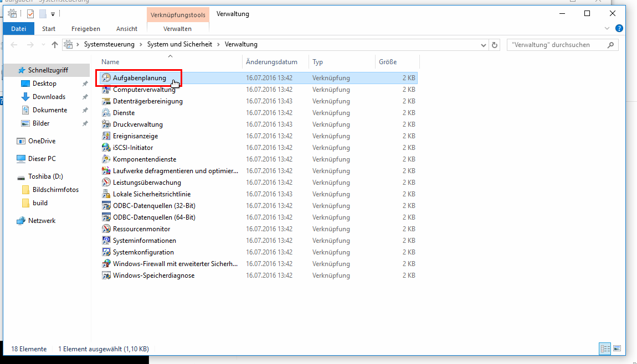Viewport: 637px width, 364px height.
Task: Click the Laufwerke defragmentieren icon
Action: pyautogui.click(x=106, y=171)
